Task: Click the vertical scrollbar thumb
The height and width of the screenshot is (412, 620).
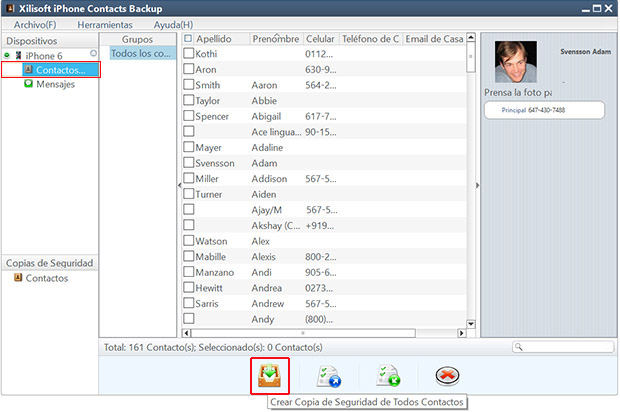Action: pyautogui.click(x=471, y=57)
